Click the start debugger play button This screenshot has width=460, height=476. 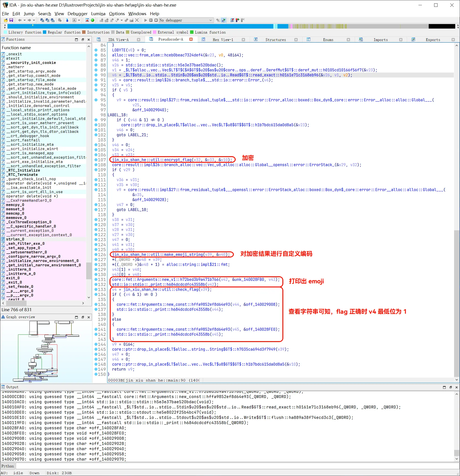coord(145,20)
